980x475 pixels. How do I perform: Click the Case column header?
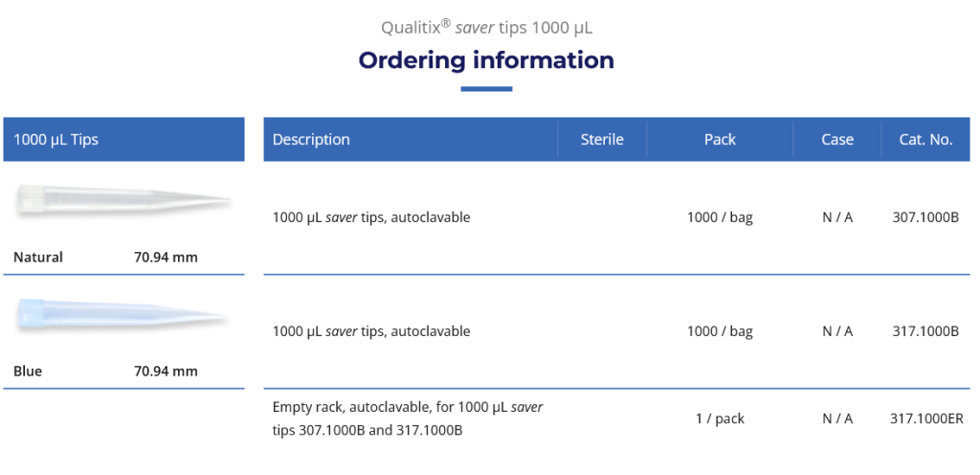click(836, 140)
